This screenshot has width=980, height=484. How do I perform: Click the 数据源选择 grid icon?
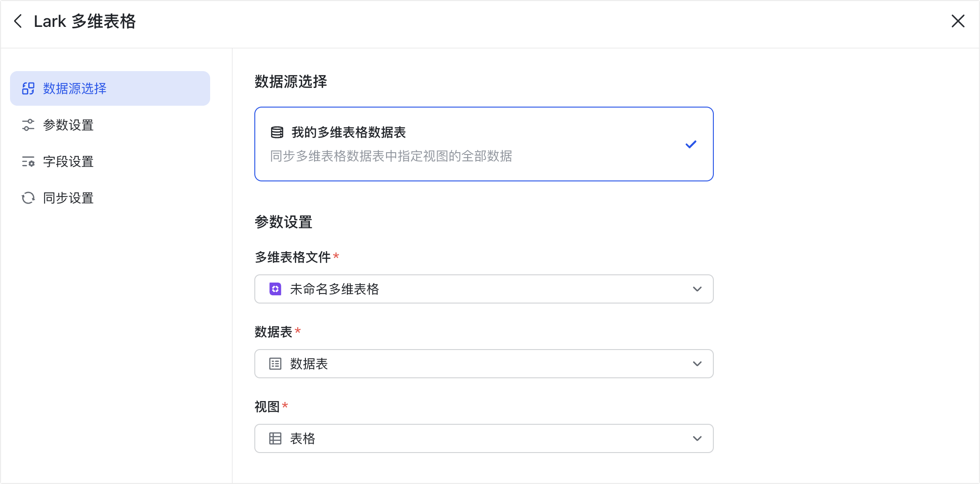pos(28,88)
